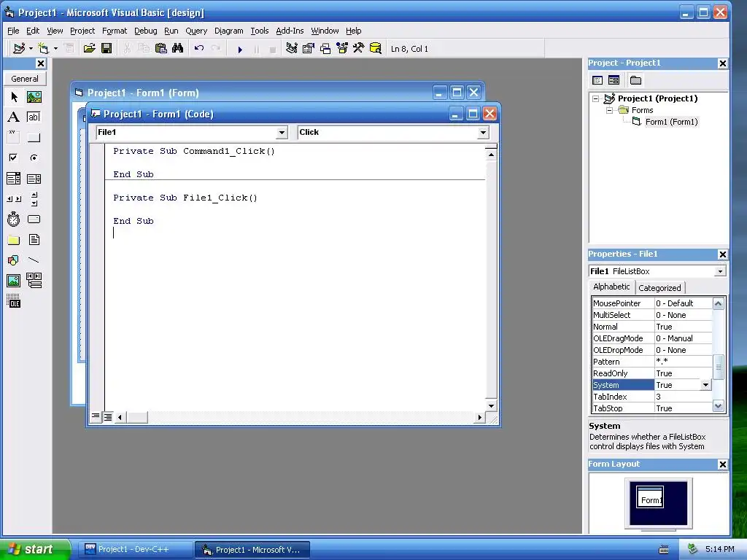
Task: Select the horizontal scrollbar control tool
Action: click(14, 199)
